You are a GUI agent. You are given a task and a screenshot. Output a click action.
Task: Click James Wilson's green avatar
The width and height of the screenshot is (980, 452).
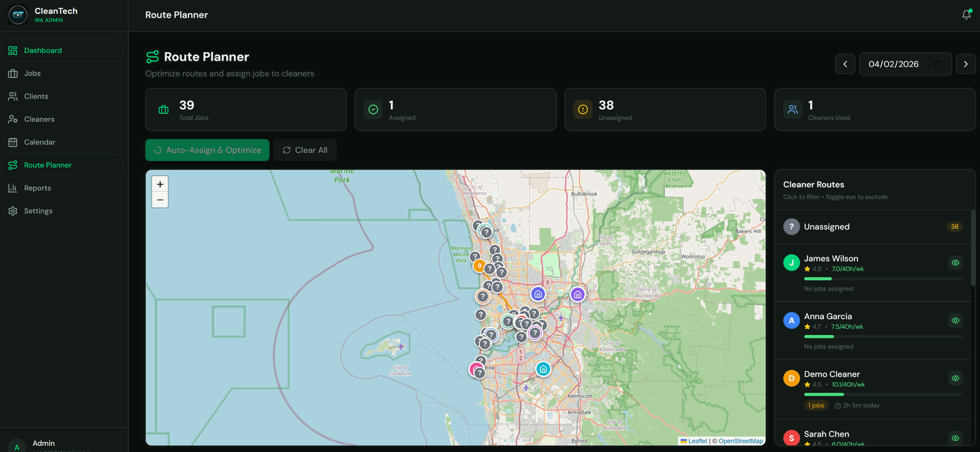[791, 263]
